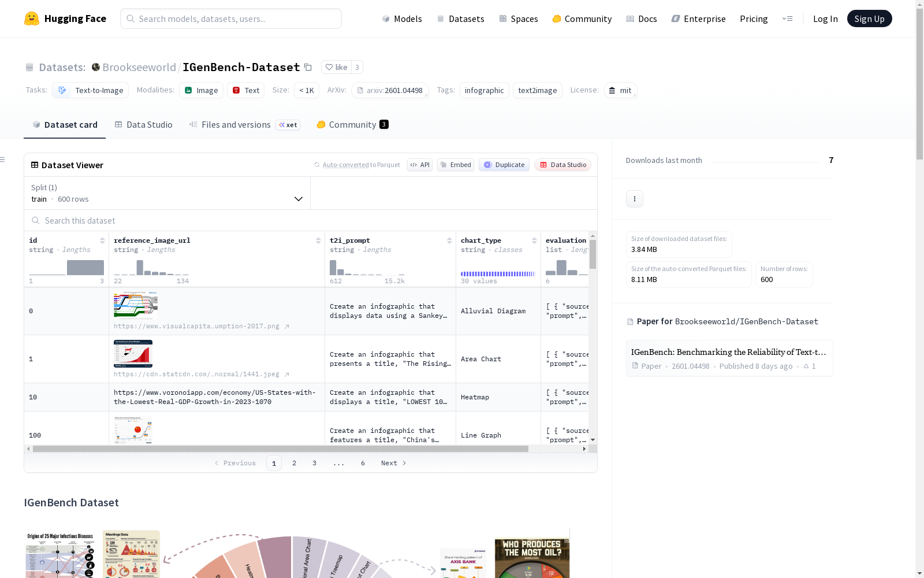This screenshot has height=578, width=924.
Task: Sort the t2i_prompt column
Action: click(x=449, y=240)
